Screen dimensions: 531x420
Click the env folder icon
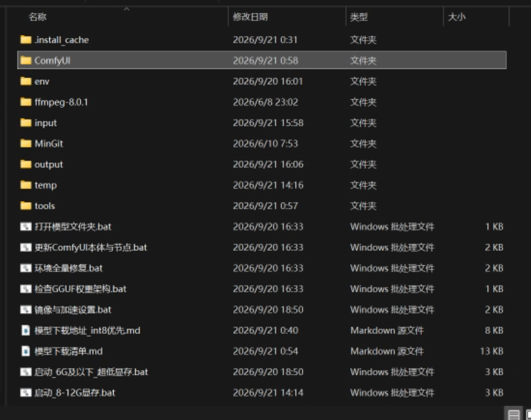[26, 81]
